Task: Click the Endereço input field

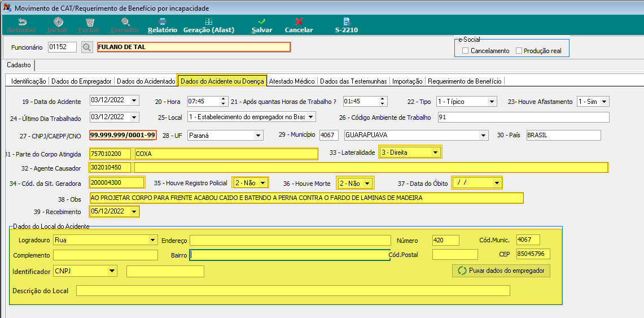Action: [290, 241]
